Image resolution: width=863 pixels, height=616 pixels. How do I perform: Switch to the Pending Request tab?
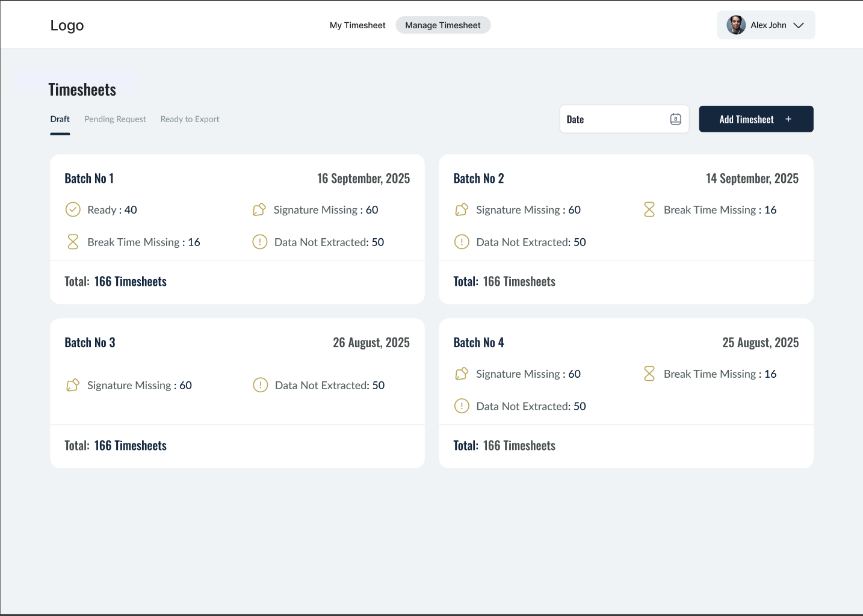point(115,119)
